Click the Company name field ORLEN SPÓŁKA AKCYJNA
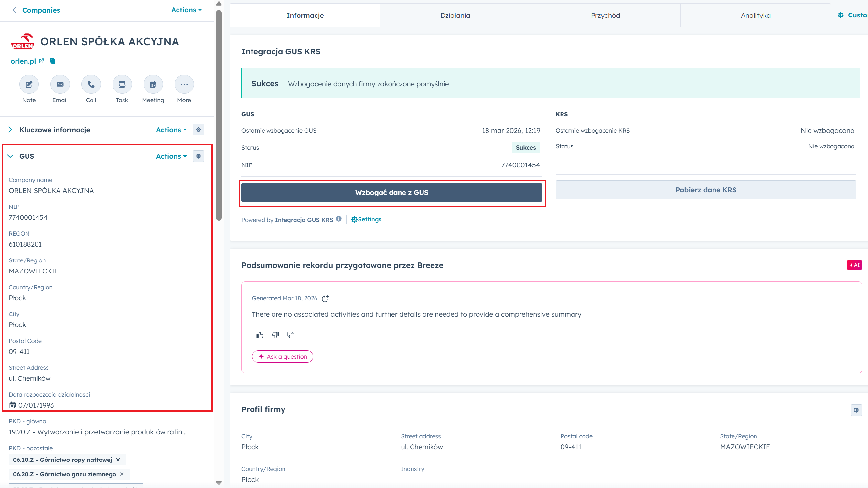Image resolution: width=868 pixels, height=488 pixels. coord(51,191)
